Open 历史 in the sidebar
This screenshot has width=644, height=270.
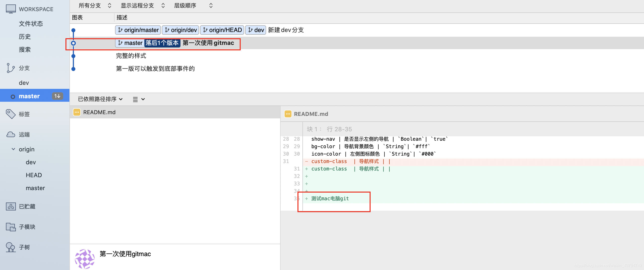tap(25, 36)
